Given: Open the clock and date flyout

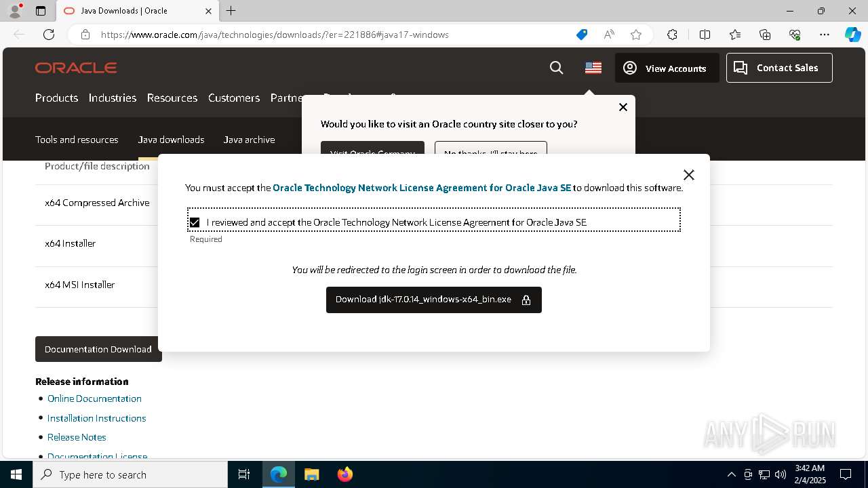Looking at the screenshot, I should [810, 474].
